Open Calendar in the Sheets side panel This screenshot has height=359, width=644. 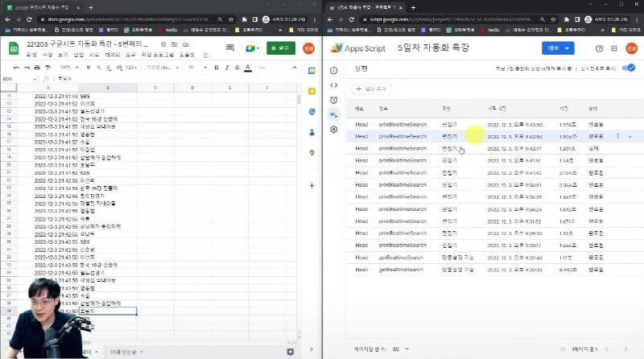312,71
